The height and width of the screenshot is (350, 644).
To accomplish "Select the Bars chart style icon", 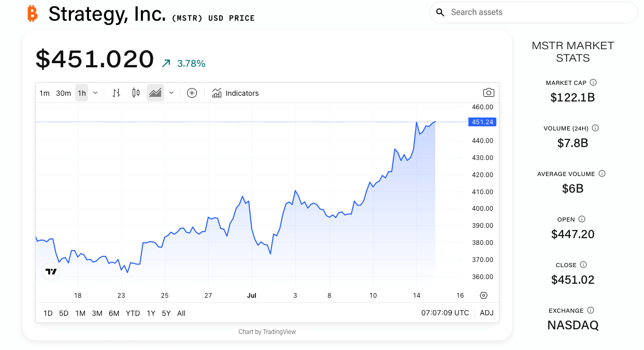I will [117, 93].
